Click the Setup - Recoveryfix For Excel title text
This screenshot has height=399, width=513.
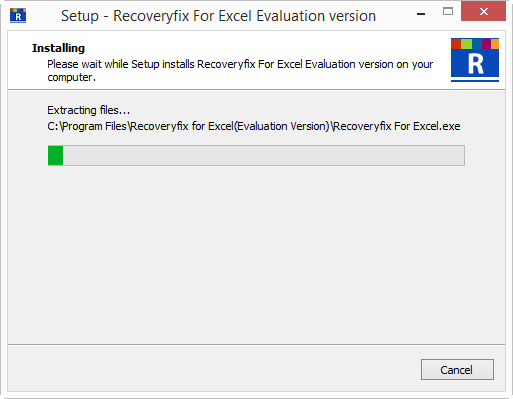coord(218,16)
